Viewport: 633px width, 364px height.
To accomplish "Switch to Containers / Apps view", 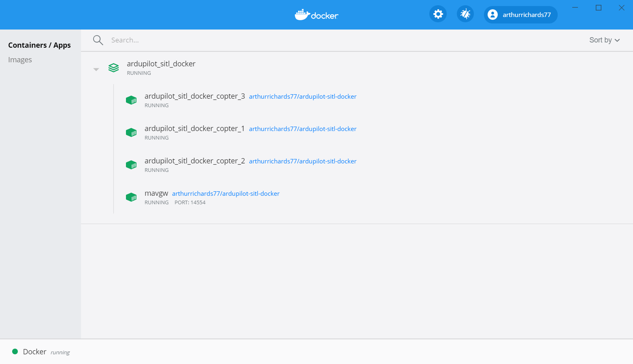I will pos(39,45).
